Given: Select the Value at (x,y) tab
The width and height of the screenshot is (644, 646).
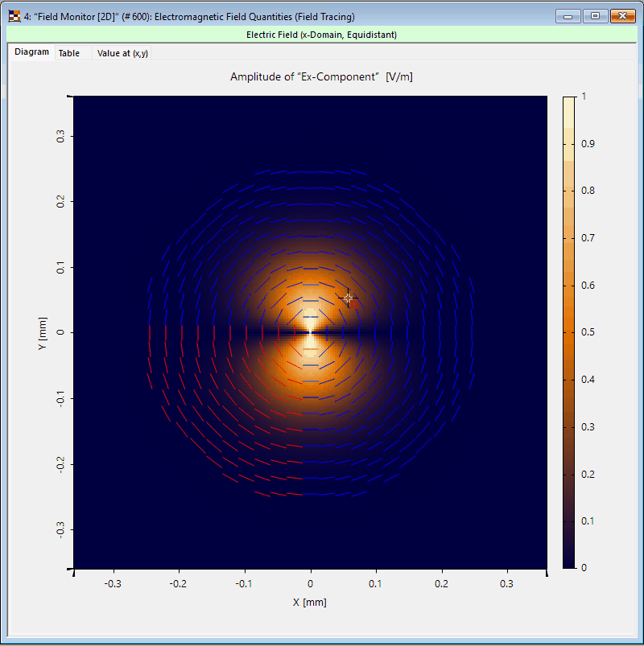Looking at the screenshot, I should [x=122, y=53].
